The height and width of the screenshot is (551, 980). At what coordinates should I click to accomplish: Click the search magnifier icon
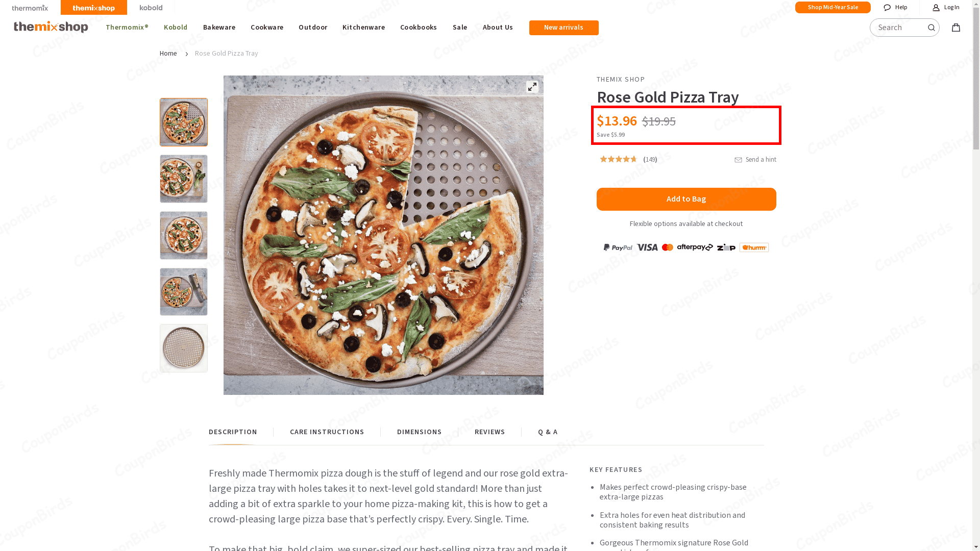pyautogui.click(x=932, y=28)
